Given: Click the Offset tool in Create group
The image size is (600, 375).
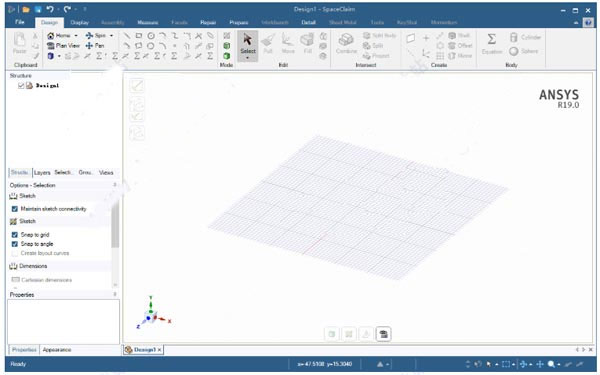Looking at the screenshot, I should point(460,46).
